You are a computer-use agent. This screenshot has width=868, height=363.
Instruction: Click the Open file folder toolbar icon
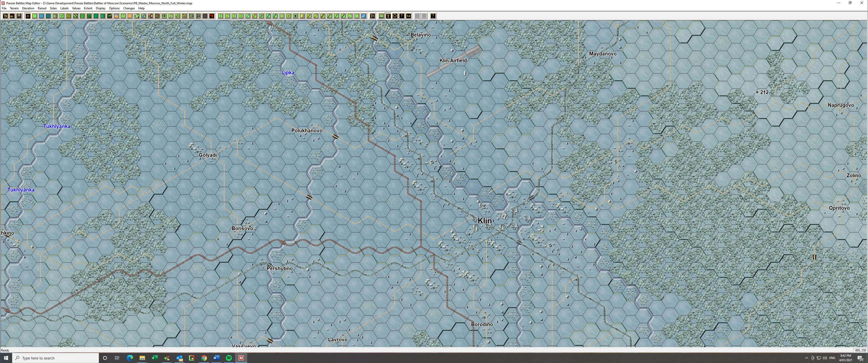click(12, 16)
